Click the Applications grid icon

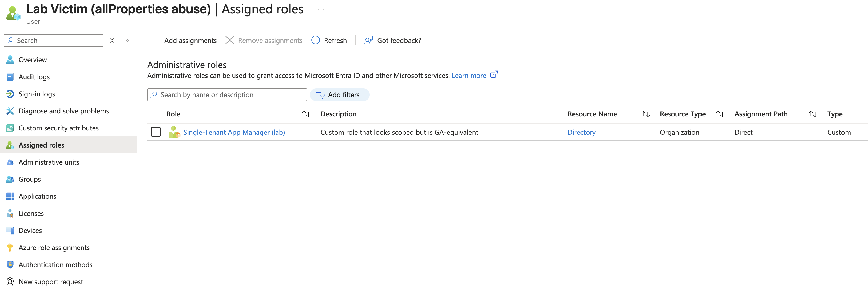(10, 196)
